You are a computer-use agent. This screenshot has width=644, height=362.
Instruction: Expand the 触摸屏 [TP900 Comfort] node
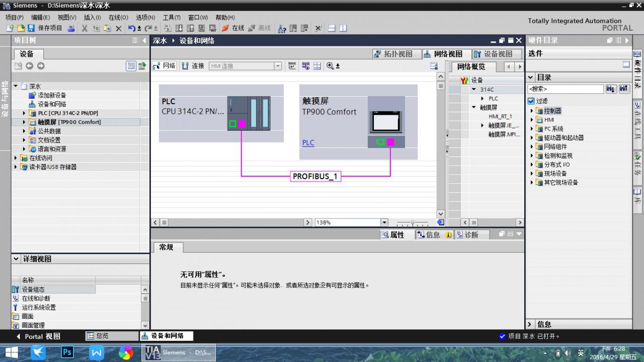24,122
